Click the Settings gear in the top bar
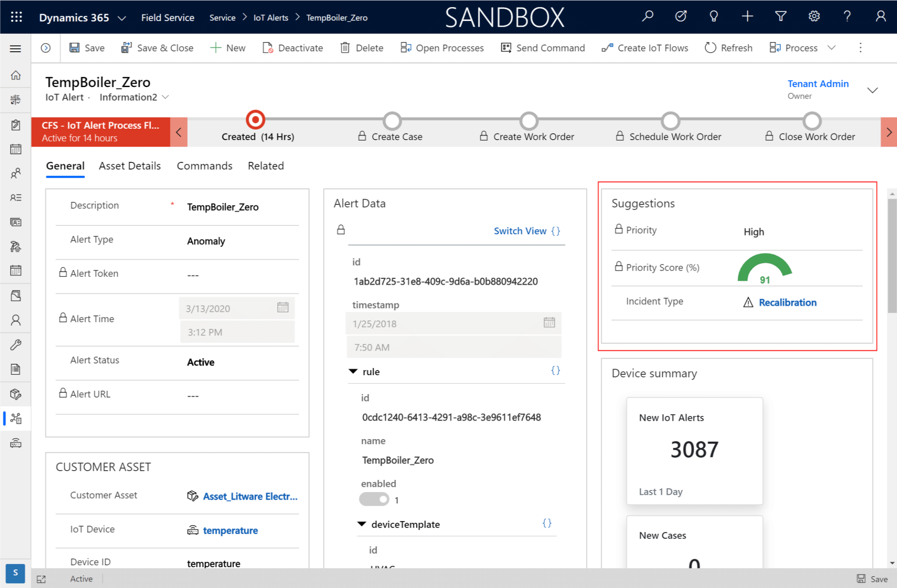Image resolution: width=897 pixels, height=588 pixels. pos(814,16)
